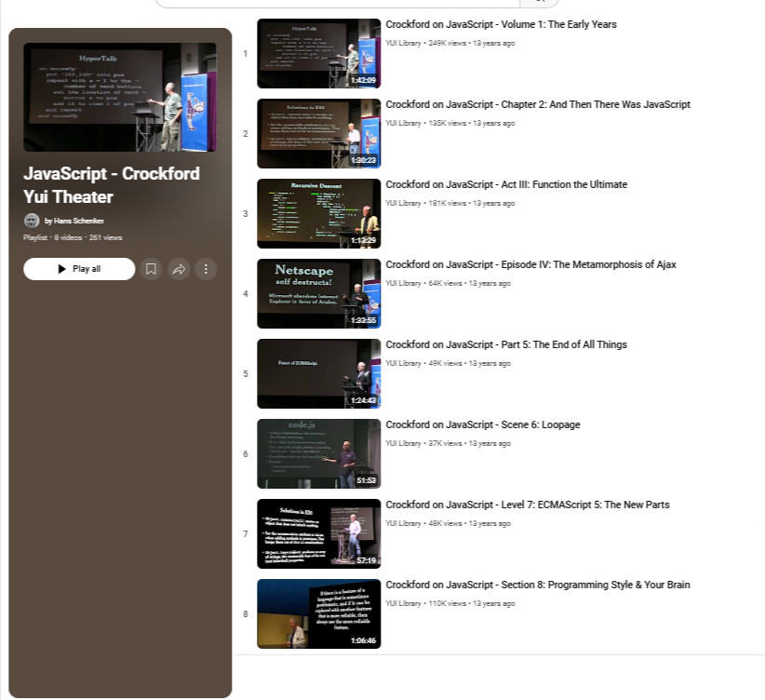The image size is (765, 700).
Task: Open thumbnail of Level 7: ECMAScript 5
Action: point(319,534)
